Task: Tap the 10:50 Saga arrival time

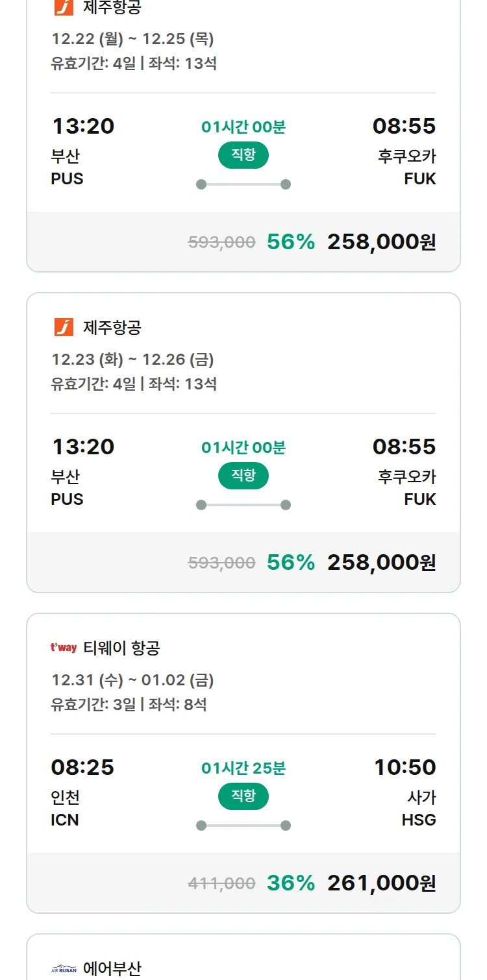Action: click(x=405, y=768)
